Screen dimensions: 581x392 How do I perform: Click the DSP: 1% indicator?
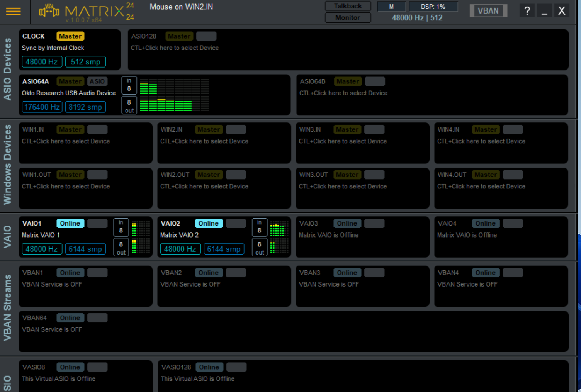coord(433,7)
